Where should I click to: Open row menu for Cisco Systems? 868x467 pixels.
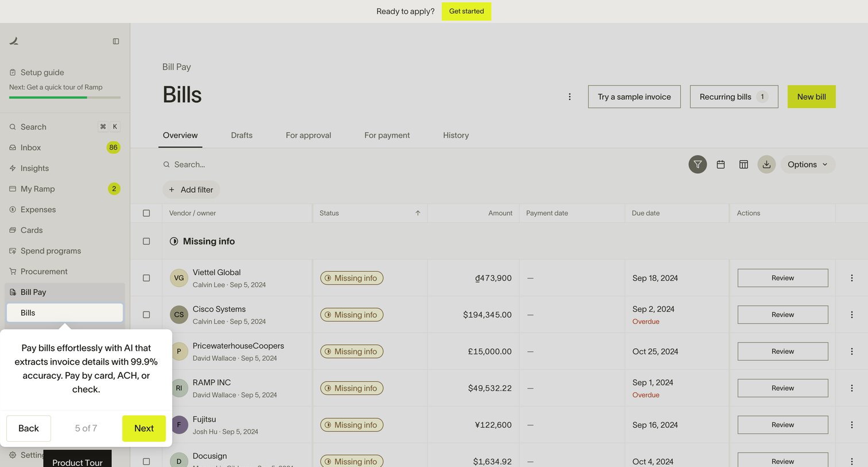[851, 315]
